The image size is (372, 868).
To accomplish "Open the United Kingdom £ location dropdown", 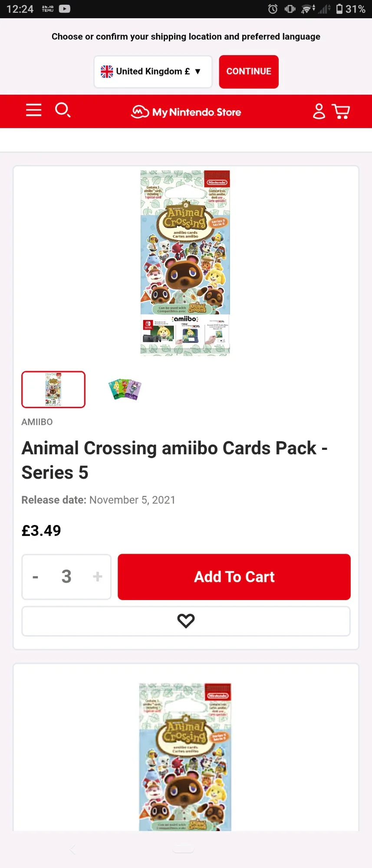I will pyautogui.click(x=153, y=72).
